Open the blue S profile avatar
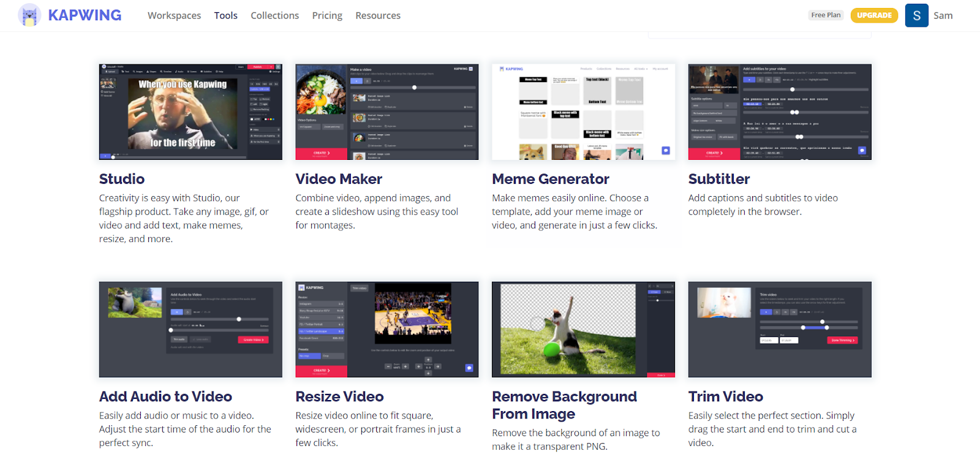This screenshot has width=980, height=465. pyautogui.click(x=917, y=15)
